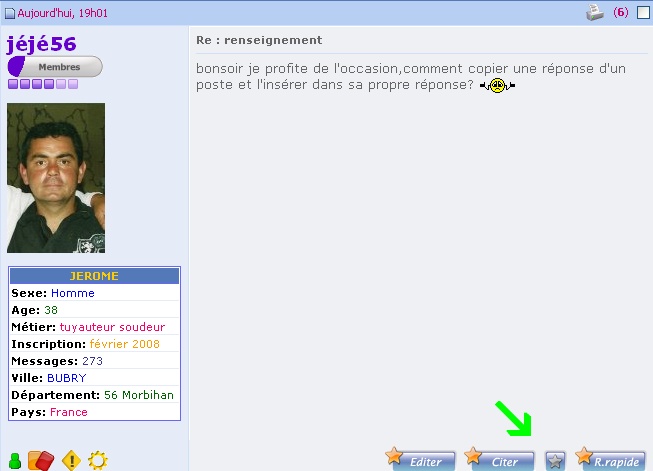The image size is (653, 471).
Task: Click the user's avatar photo
Action: [56, 178]
